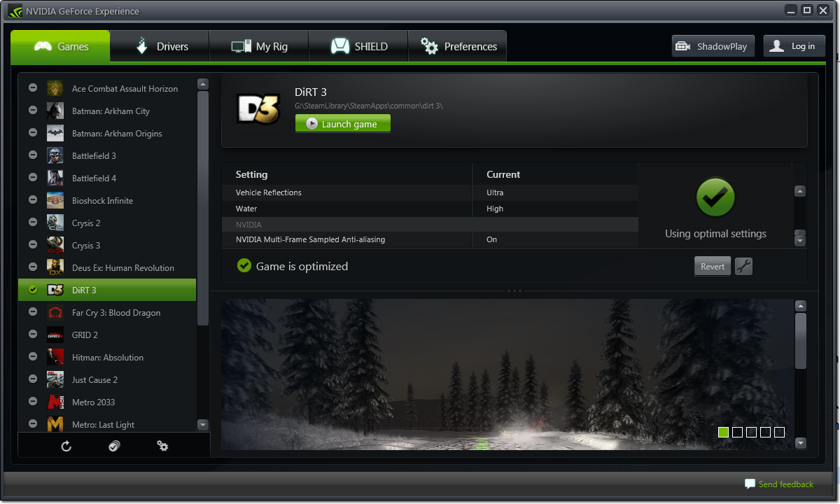The height and width of the screenshot is (504, 840).
Task: Open games settings gears icon below list
Action: (x=162, y=446)
